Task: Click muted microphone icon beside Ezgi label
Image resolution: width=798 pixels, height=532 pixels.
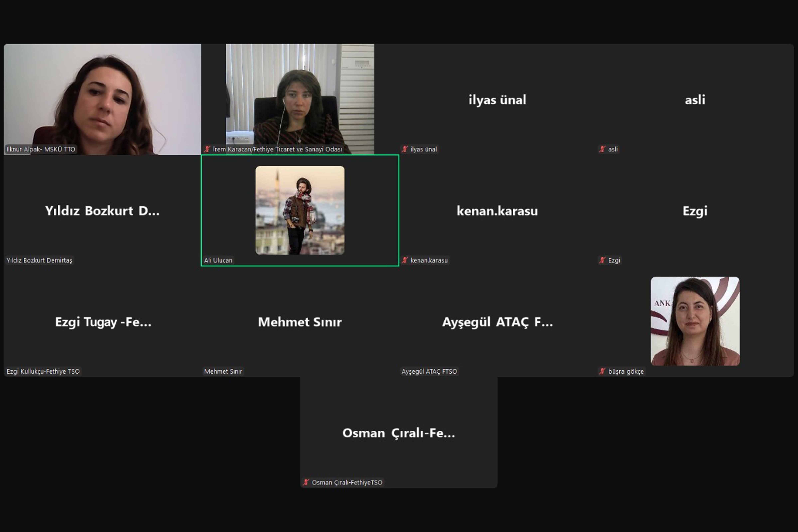Action: (602, 260)
